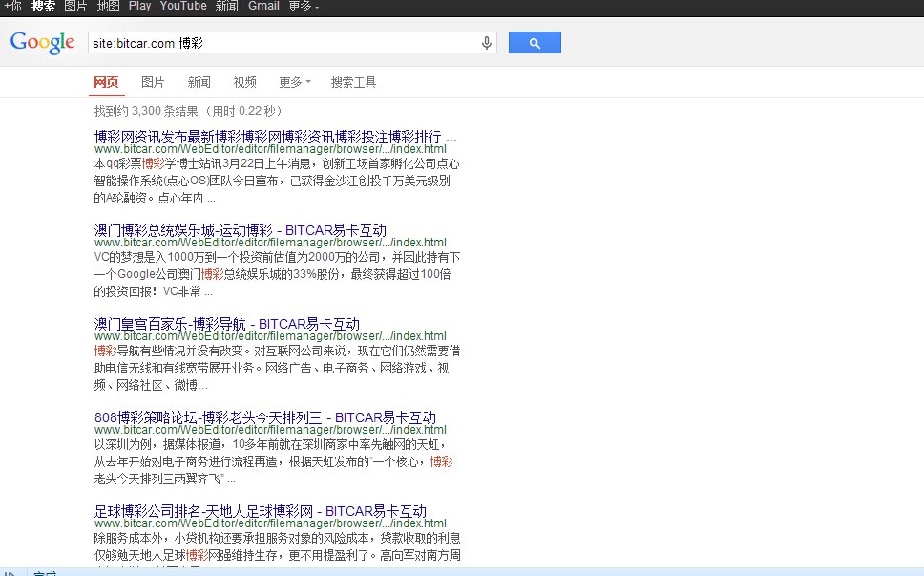Open 新闻 in the top black bar
Screen dimensions: 924x576
(x=227, y=6)
